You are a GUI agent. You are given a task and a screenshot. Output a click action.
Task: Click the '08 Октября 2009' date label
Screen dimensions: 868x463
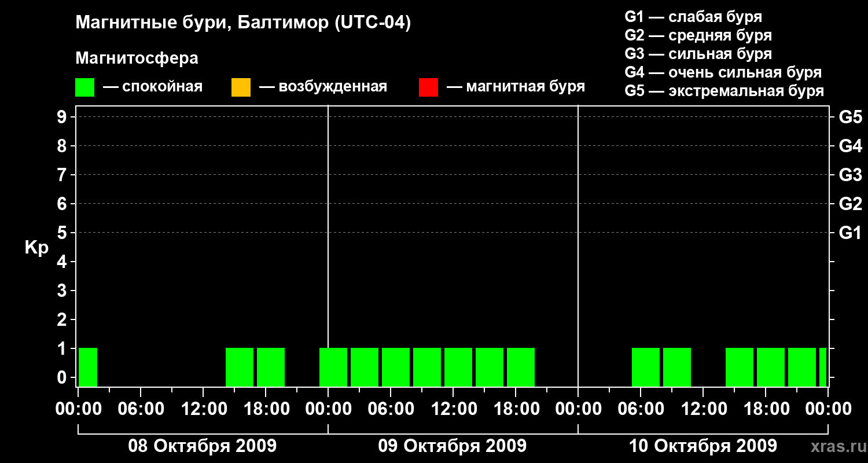click(x=203, y=446)
